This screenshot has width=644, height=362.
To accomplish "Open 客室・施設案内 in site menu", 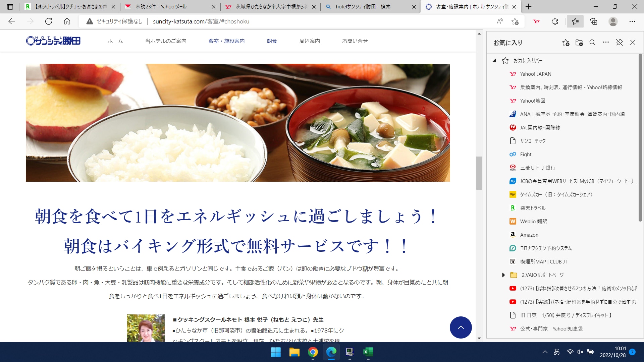I will [226, 41].
